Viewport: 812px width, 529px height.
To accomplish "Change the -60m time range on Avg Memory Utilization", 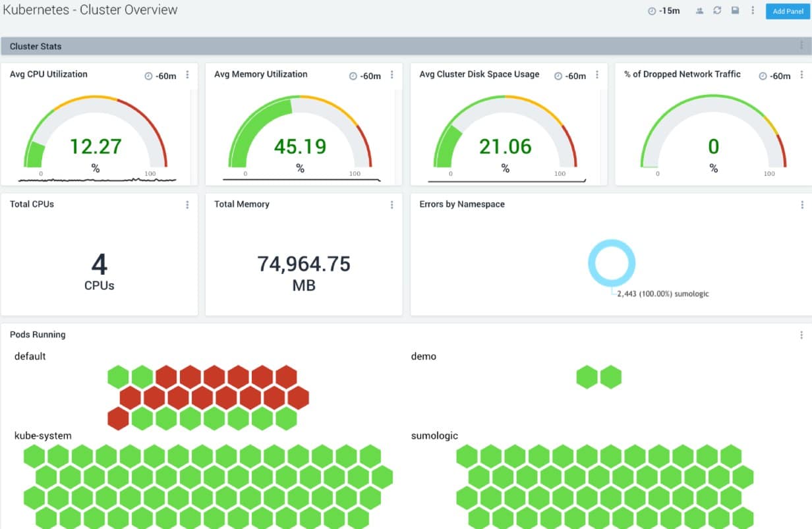I will [x=364, y=76].
